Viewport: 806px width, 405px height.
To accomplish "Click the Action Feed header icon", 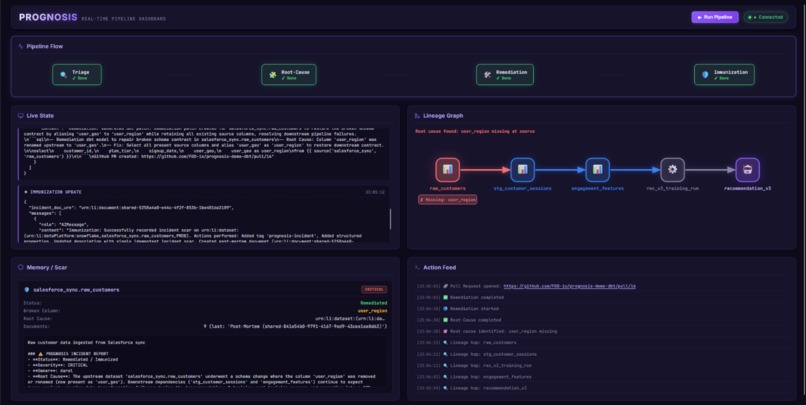I will (x=417, y=267).
